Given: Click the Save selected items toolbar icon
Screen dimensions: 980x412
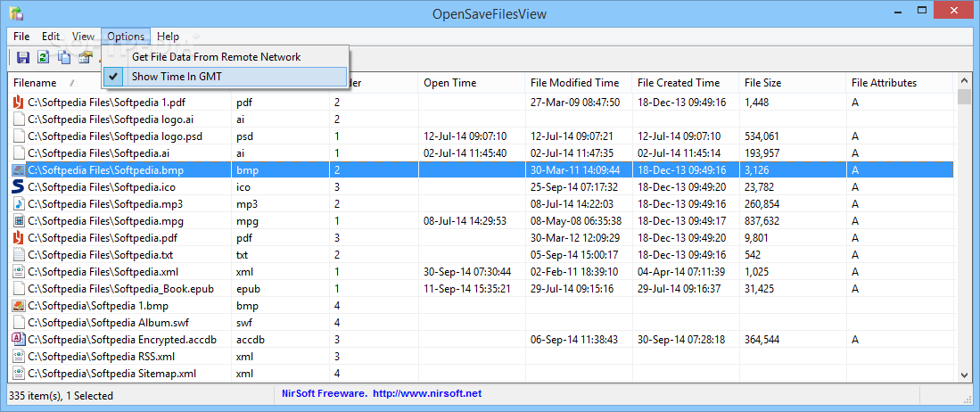Looking at the screenshot, I should pyautogui.click(x=23, y=57).
